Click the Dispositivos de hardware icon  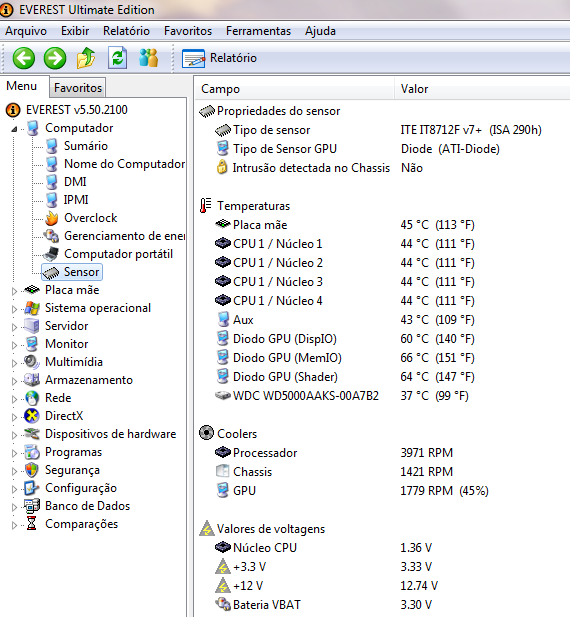[32, 434]
